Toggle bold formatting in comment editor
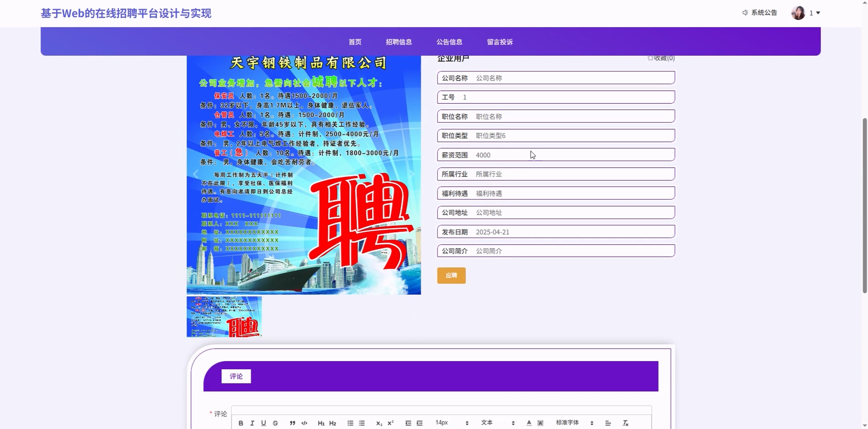The image size is (868, 429). tap(241, 423)
